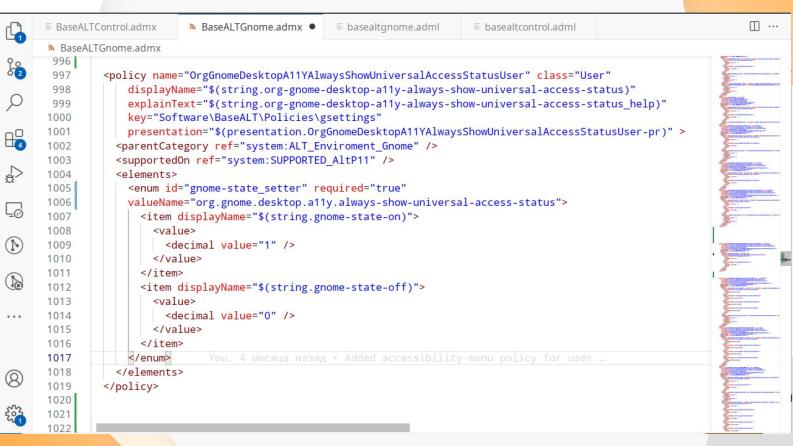Place cursor on the <elements> opening tag

point(146,174)
